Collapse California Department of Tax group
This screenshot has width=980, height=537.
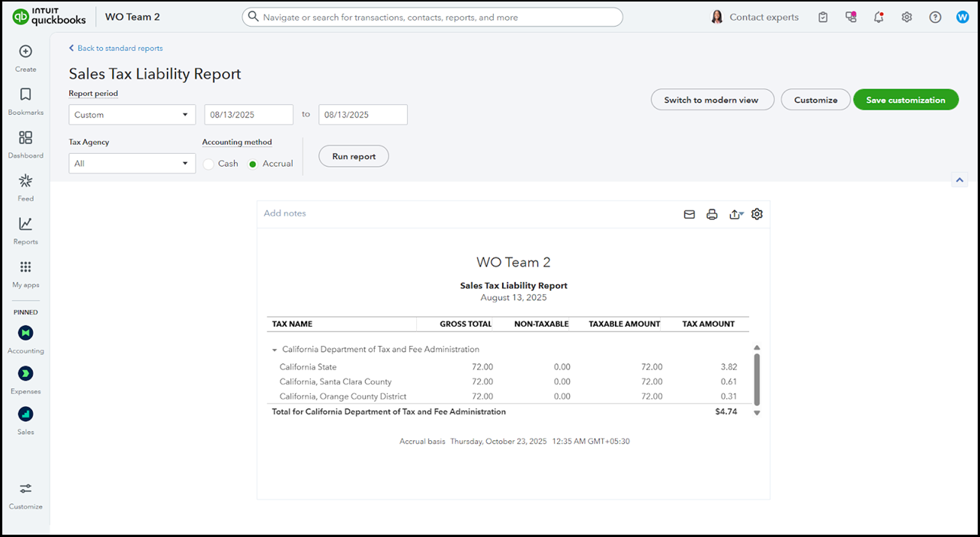click(274, 350)
